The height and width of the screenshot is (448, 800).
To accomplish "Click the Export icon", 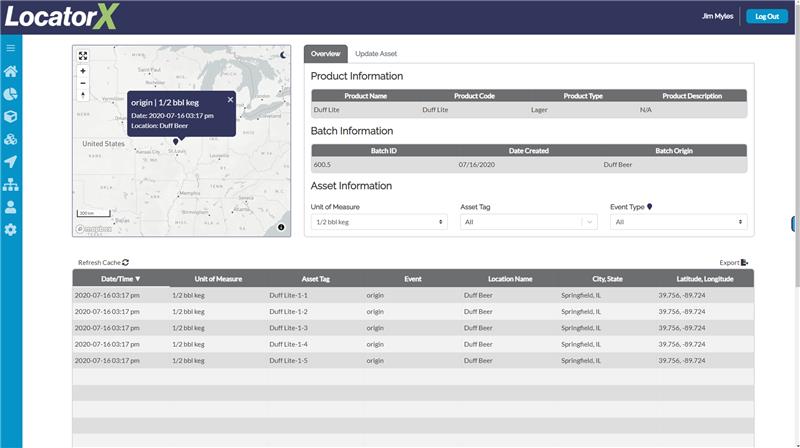I will [744, 262].
